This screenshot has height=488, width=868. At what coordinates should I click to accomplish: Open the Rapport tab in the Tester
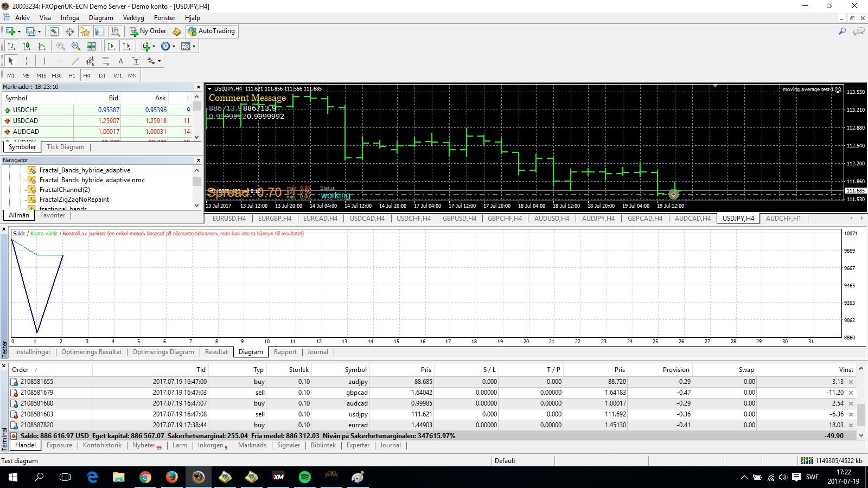click(x=285, y=352)
